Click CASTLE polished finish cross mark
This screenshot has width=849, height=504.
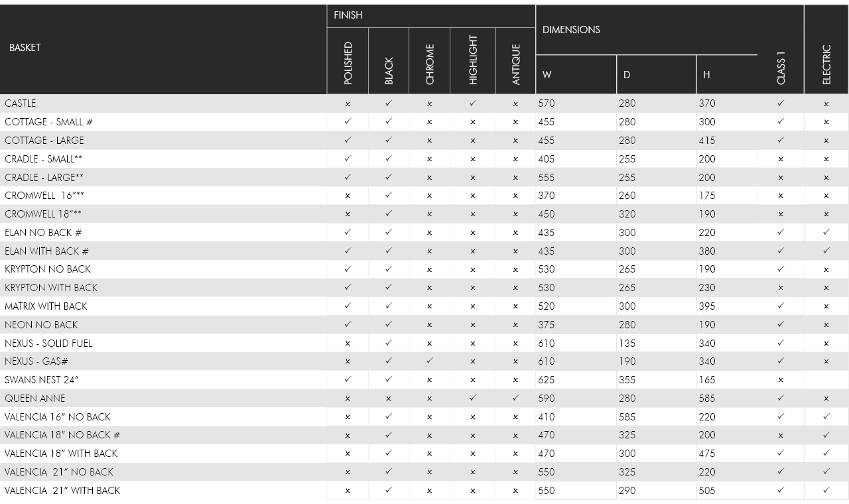pyautogui.click(x=348, y=104)
